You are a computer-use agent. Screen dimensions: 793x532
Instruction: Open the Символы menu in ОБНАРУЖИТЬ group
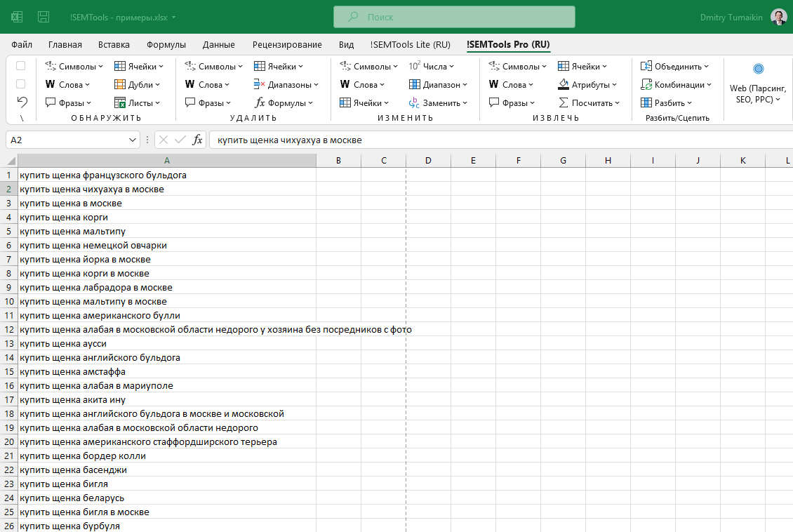coord(74,66)
